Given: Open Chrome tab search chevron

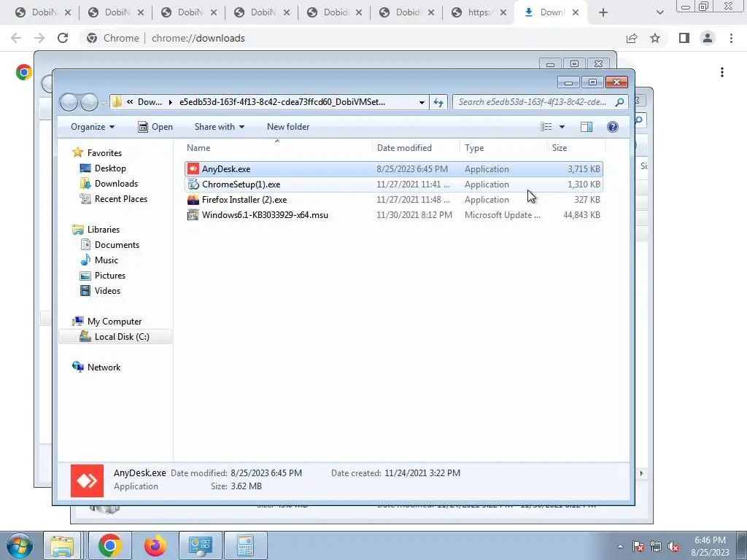Looking at the screenshot, I should pyautogui.click(x=659, y=13).
